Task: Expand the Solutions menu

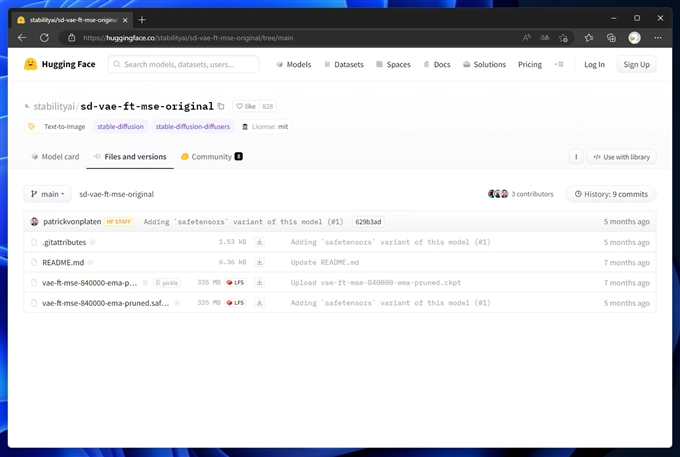Action: coord(484,64)
